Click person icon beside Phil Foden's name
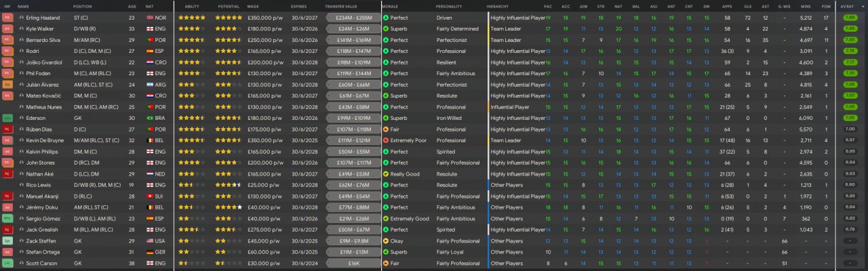 (x=21, y=73)
